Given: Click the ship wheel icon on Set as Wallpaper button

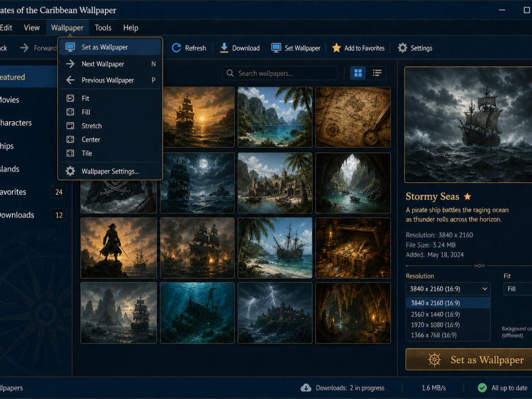Looking at the screenshot, I should click(x=434, y=360).
